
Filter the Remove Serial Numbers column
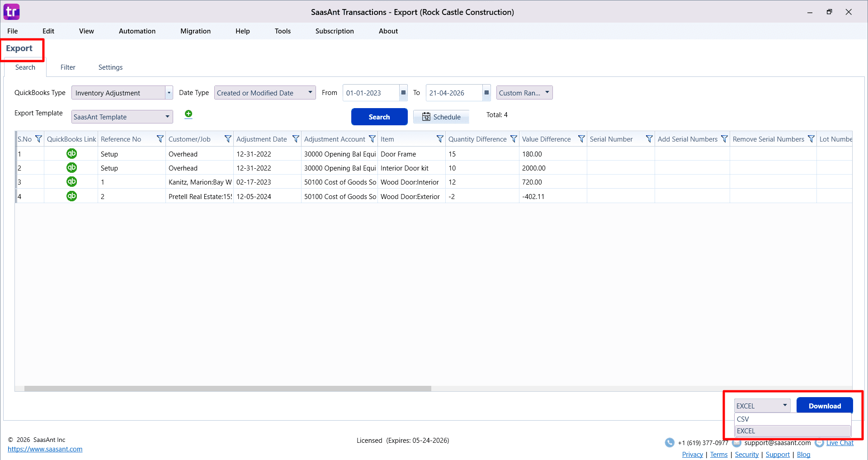[811, 139]
